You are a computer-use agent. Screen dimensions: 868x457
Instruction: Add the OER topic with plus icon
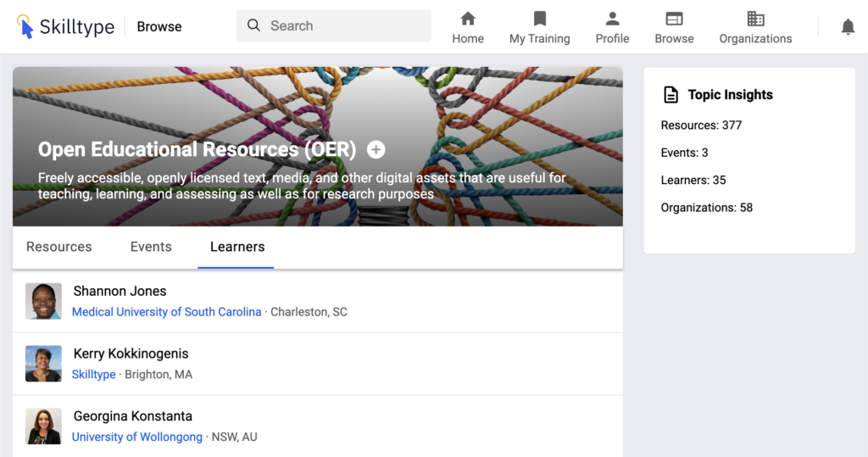tap(376, 150)
